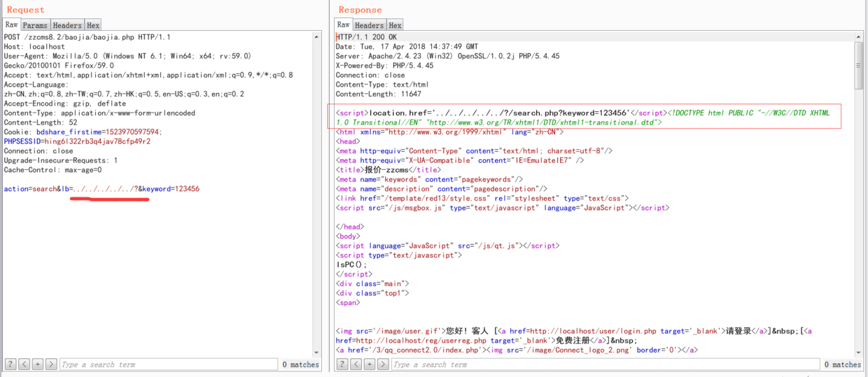Click the PHPSESSID cookie value

[x=96, y=141]
